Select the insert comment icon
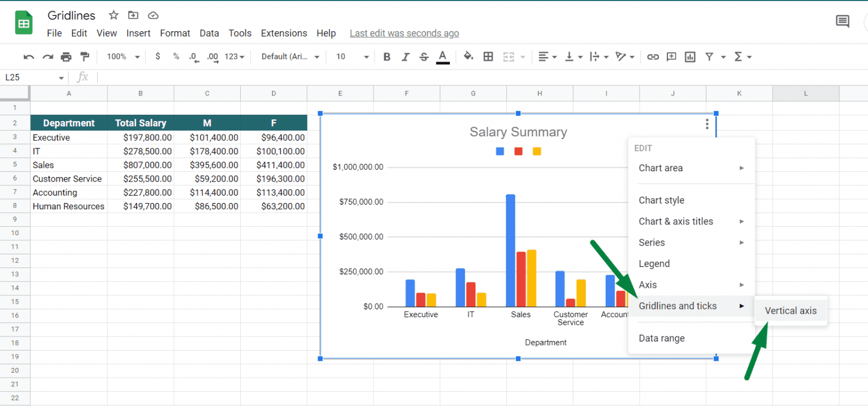Image resolution: width=868 pixels, height=406 pixels. (x=671, y=57)
